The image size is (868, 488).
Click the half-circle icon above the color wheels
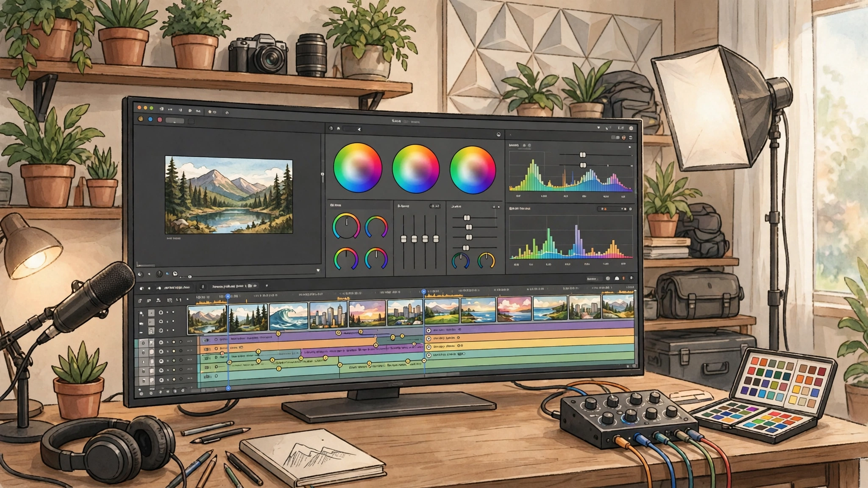pyautogui.click(x=498, y=134)
